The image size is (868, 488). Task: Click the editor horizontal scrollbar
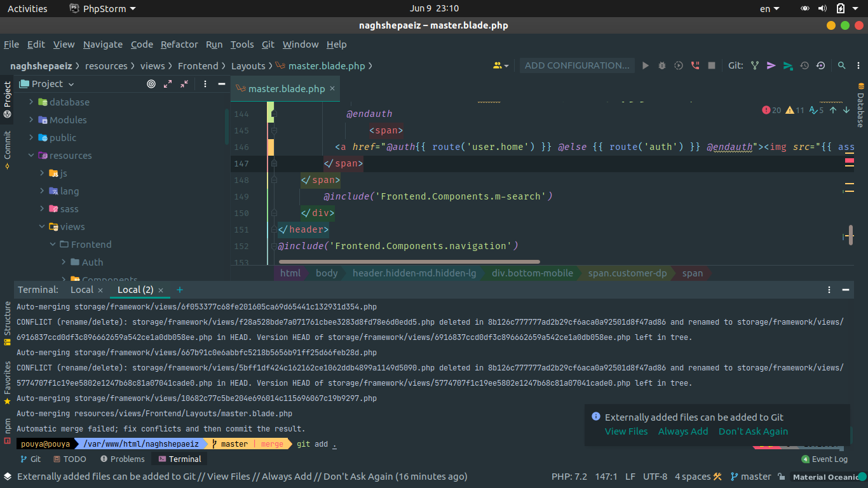(409, 261)
